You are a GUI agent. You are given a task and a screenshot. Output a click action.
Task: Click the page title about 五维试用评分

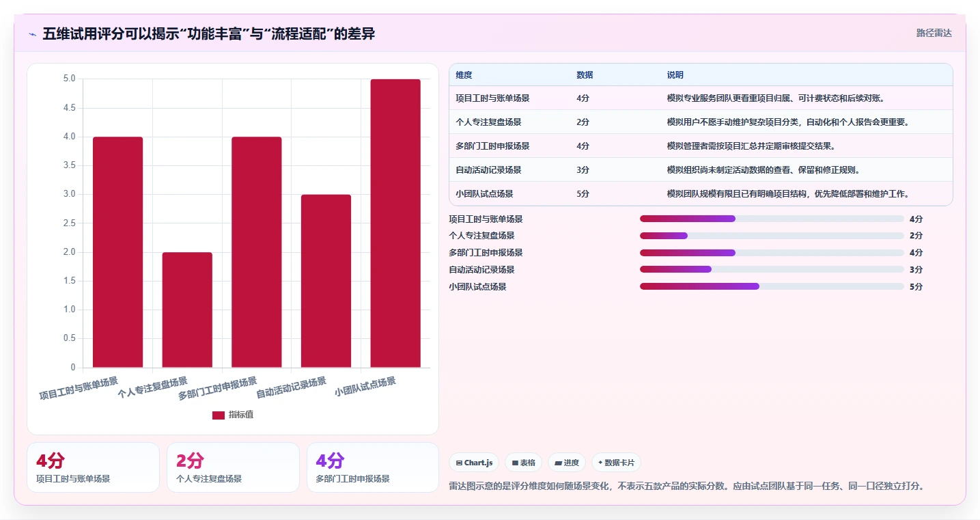(x=209, y=33)
